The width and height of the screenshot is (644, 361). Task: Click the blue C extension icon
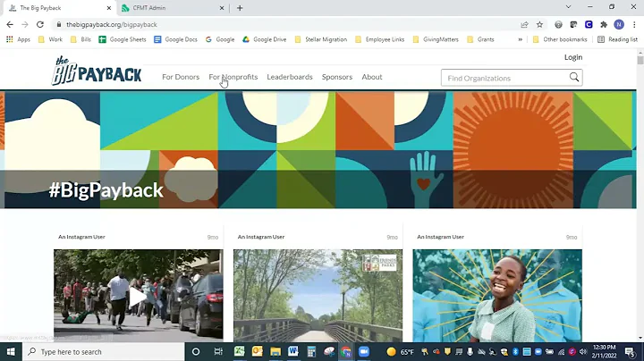[589, 25]
